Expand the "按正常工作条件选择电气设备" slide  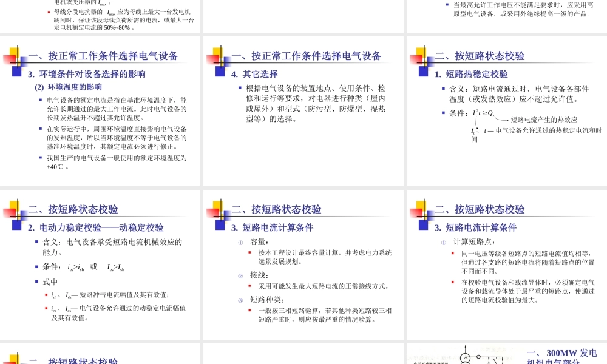pos(100,56)
